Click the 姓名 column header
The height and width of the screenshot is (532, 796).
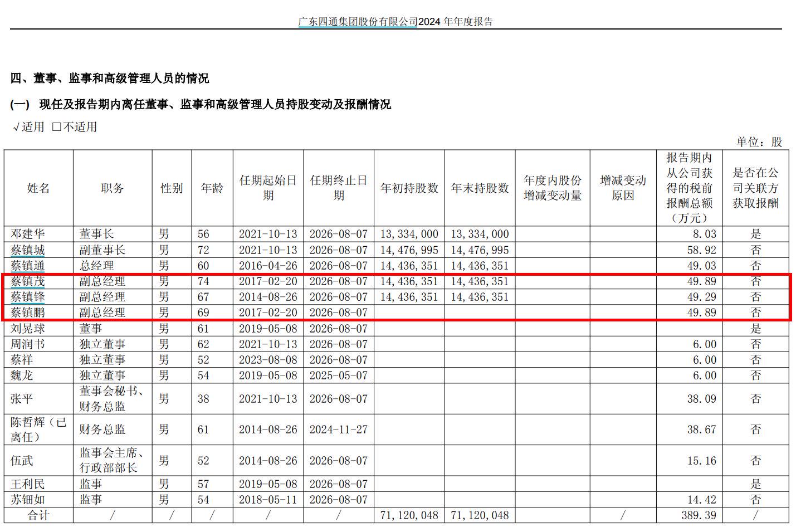(x=38, y=188)
